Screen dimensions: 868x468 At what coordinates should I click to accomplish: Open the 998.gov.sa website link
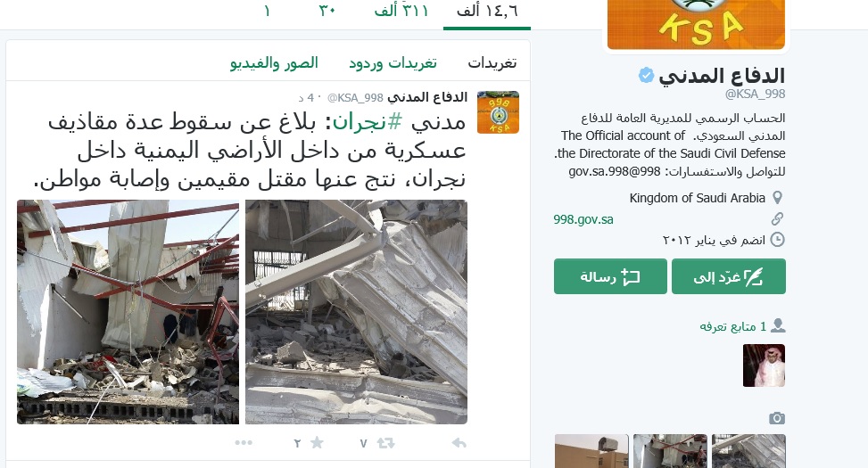pos(583,219)
